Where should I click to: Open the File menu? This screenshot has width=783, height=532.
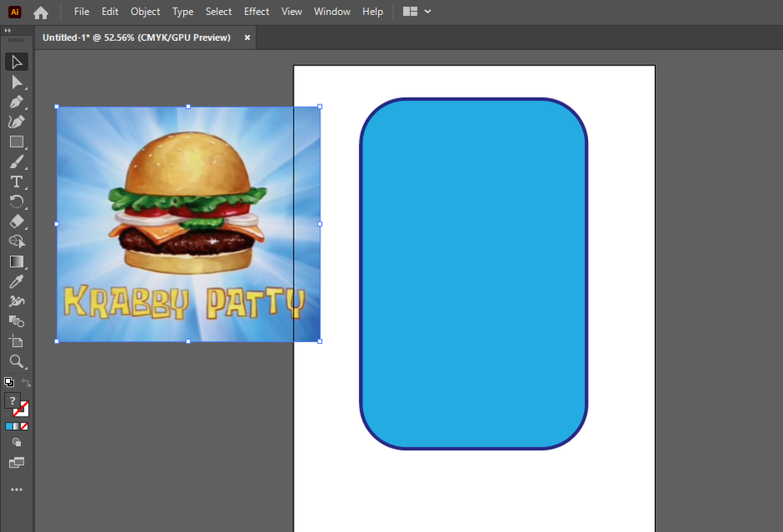pos(81,12)
